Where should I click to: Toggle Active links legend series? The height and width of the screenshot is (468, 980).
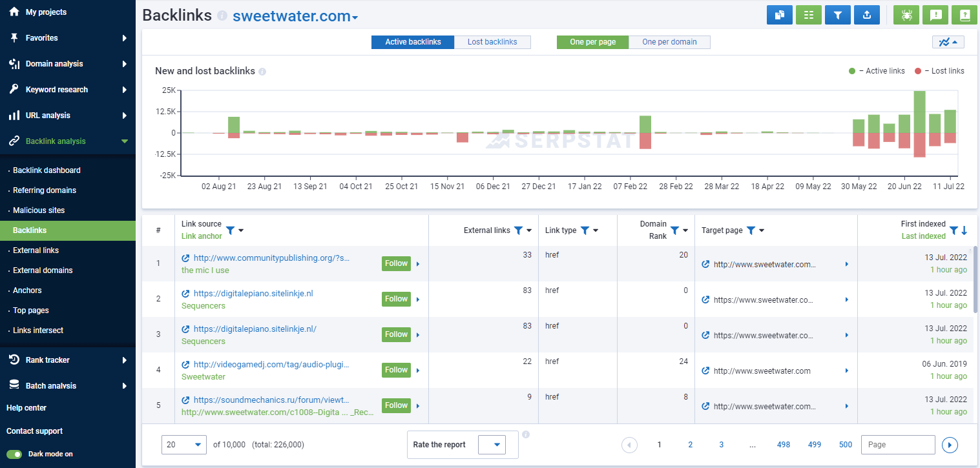tap(877, 71)
